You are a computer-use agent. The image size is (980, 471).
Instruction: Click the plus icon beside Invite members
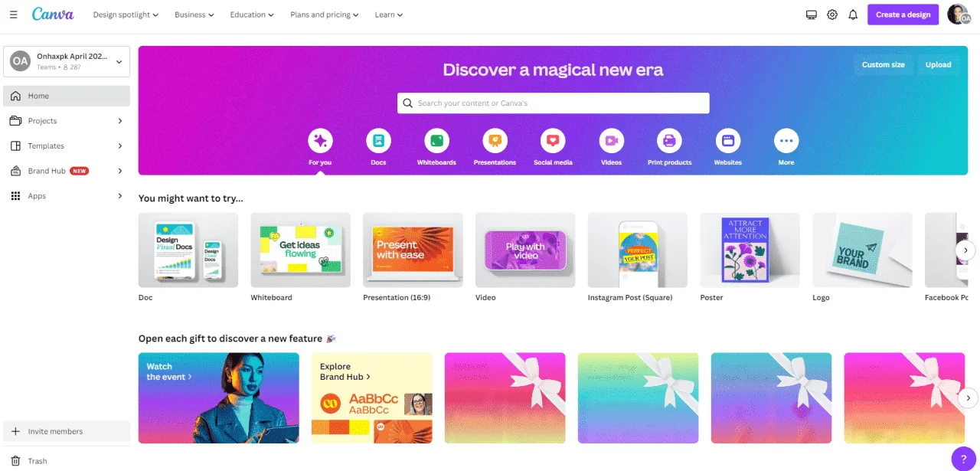click(15, 431)
